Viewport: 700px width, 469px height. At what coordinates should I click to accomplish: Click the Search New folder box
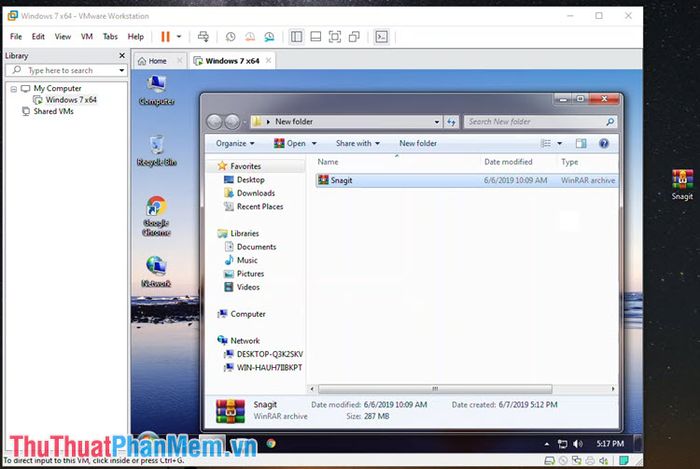(541, 122)
